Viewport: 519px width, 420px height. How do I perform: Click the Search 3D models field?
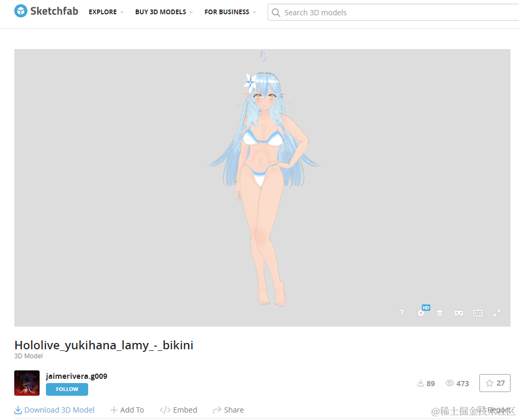394,13
